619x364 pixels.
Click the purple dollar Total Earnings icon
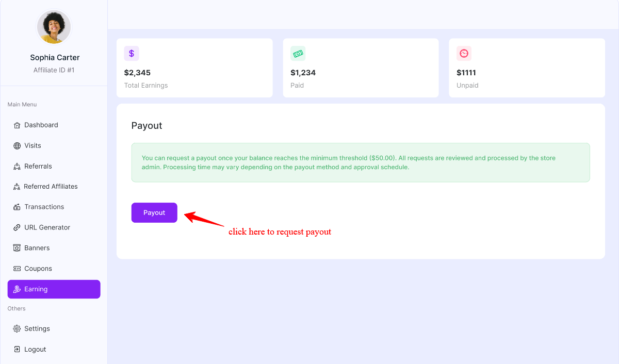132,54
